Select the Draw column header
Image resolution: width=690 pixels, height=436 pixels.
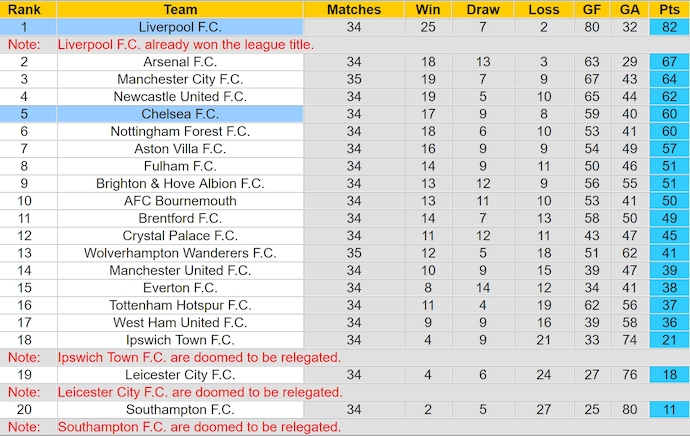click(483, 9)
